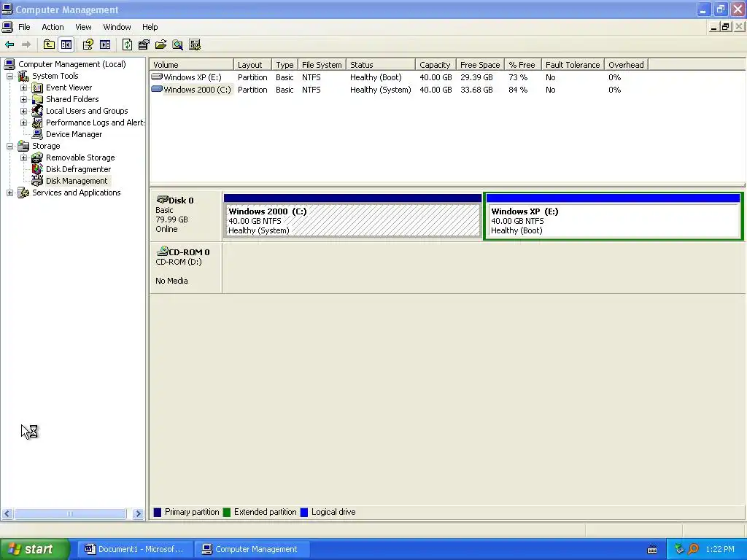Click the Performance Logs and Alerts icon
This screenshot has width=747, height=560.
click(37, 122)
